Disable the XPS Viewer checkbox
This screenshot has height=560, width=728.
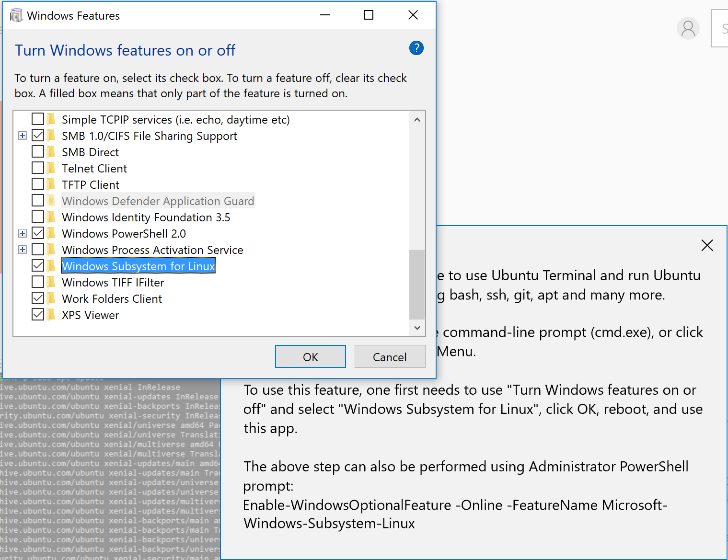pos(38,314)
